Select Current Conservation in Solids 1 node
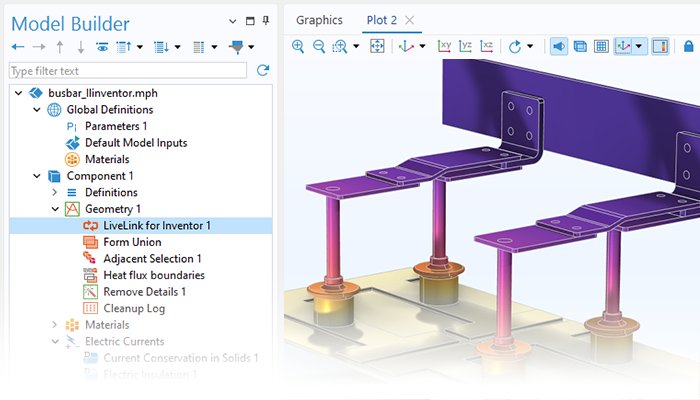This screenshot has height=400, width=700. coord(181,358)
